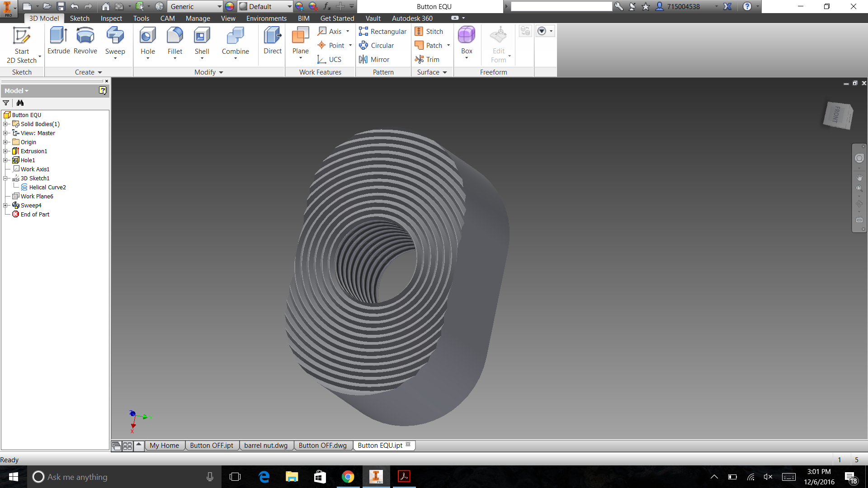Screen dimensions: 868x488
Task: Open the Hole tool
Action: [x=147, y=40]
